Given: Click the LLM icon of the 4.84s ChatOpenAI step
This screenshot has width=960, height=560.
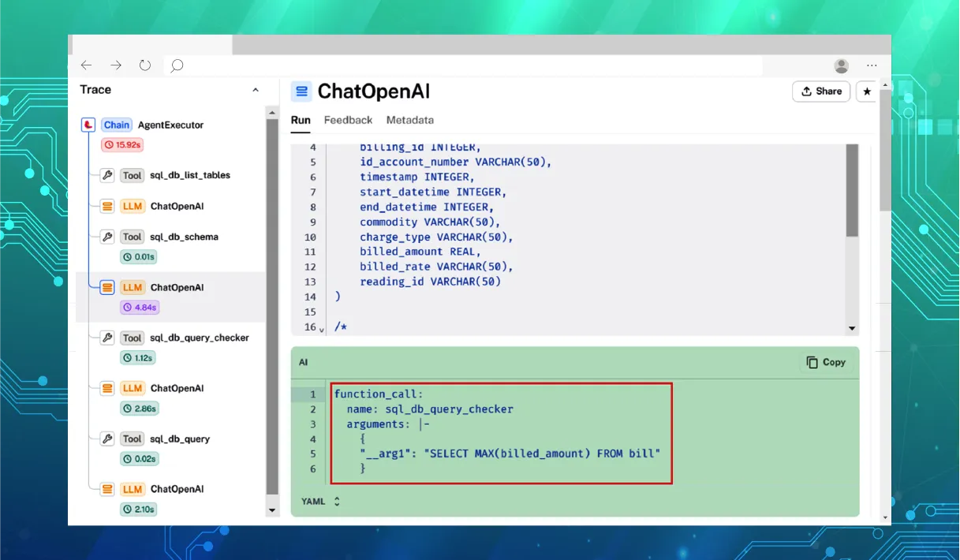Looking at the screenshot, I should [107, 288].
